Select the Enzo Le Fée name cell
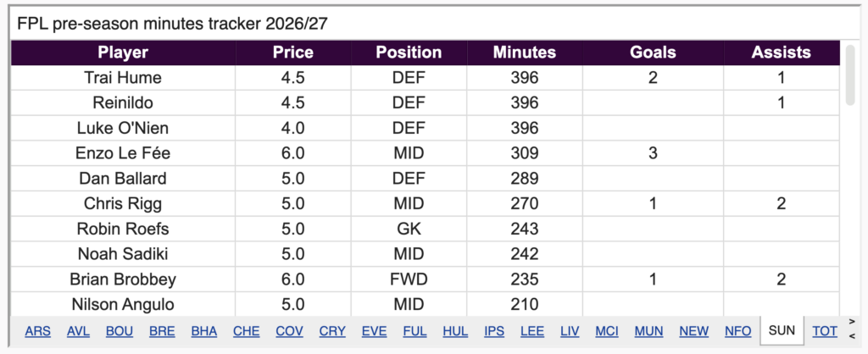This screenshot has width=868, height=354. pos(124,153)
